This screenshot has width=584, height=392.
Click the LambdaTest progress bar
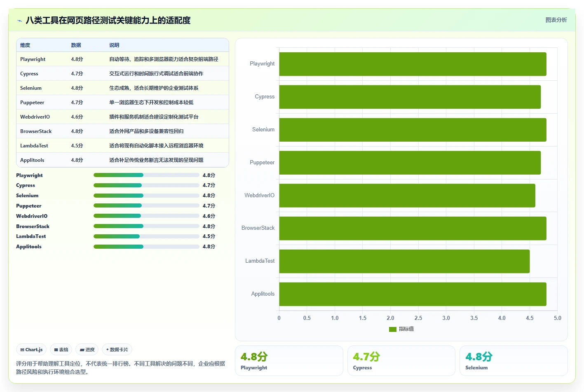click(x=146, y=236)
